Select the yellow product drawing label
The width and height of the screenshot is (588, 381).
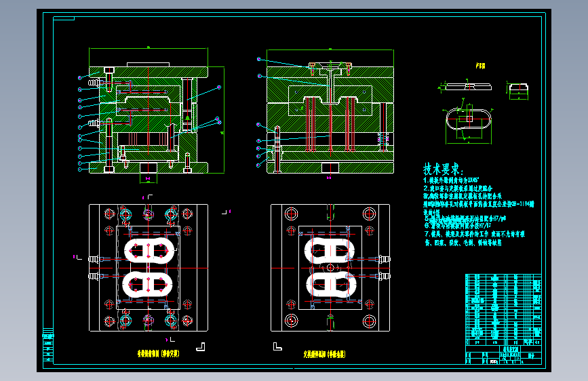tap(480, 66)
